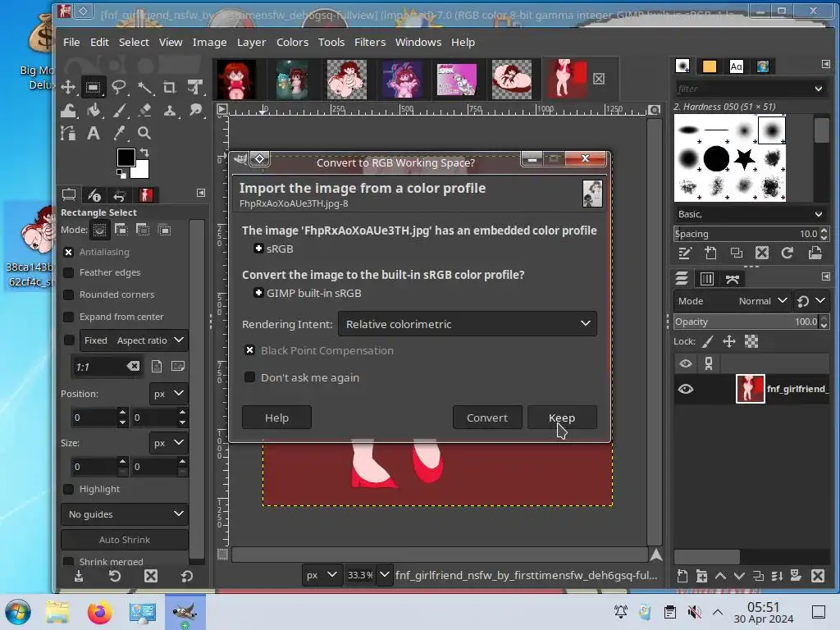Image resolution: width=840 pixels, height=630 pixels.
Task: Select the Move tool
Action: tap(68, 87)
